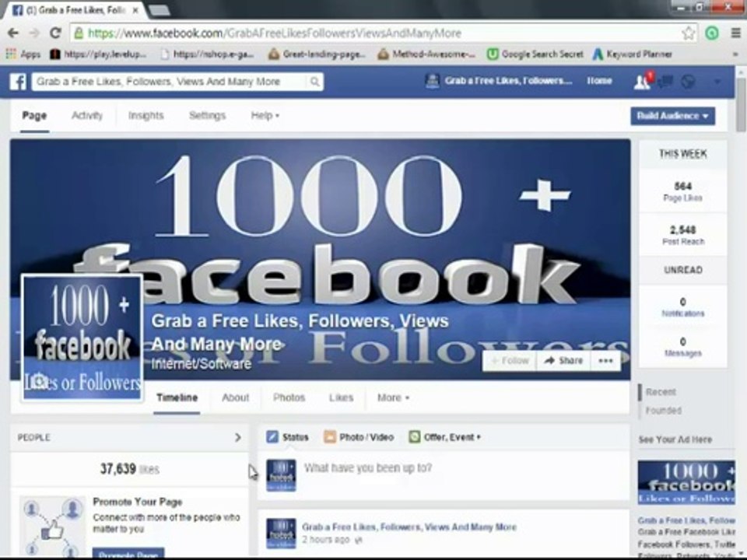Open the Apps bookmarks shortcut
Image resolution: width=747 pixels, height=560 pixels.
(23, 54)
